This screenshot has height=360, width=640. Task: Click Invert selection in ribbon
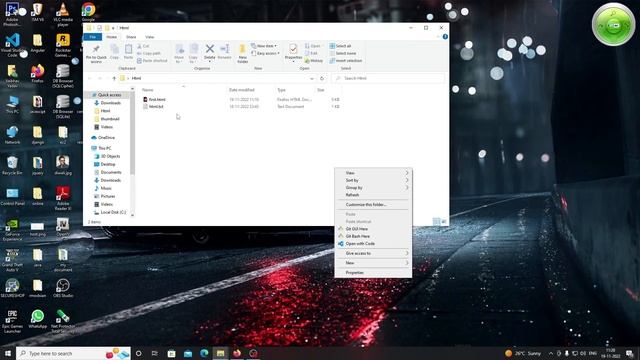coord(346,60)
